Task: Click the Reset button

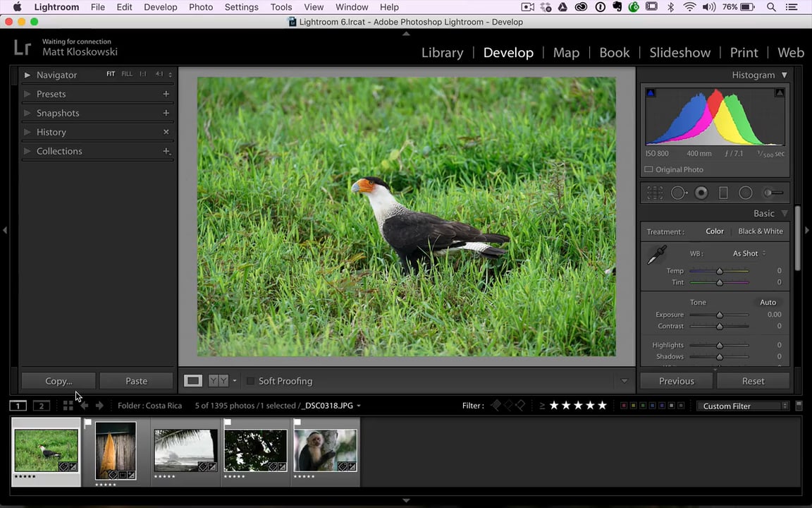Action: tap(753, 381)
